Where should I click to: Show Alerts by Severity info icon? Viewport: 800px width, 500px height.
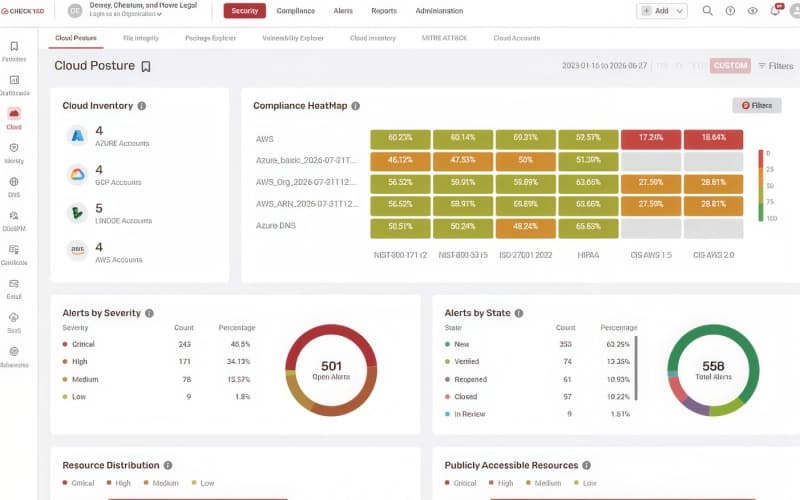[149, 313]
